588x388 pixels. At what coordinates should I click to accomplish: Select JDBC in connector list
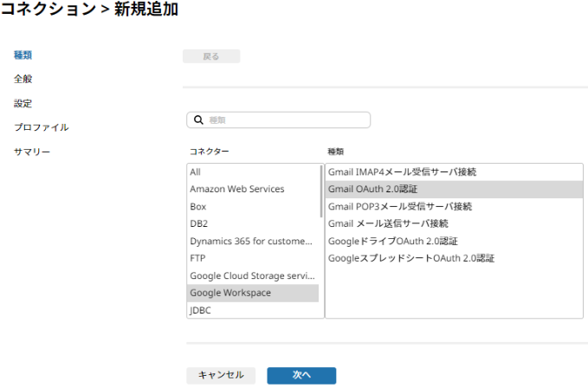[253, 310]
